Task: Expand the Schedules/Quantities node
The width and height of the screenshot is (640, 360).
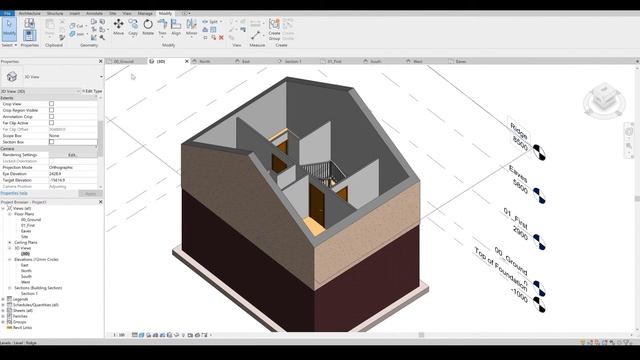Action: 3,305
